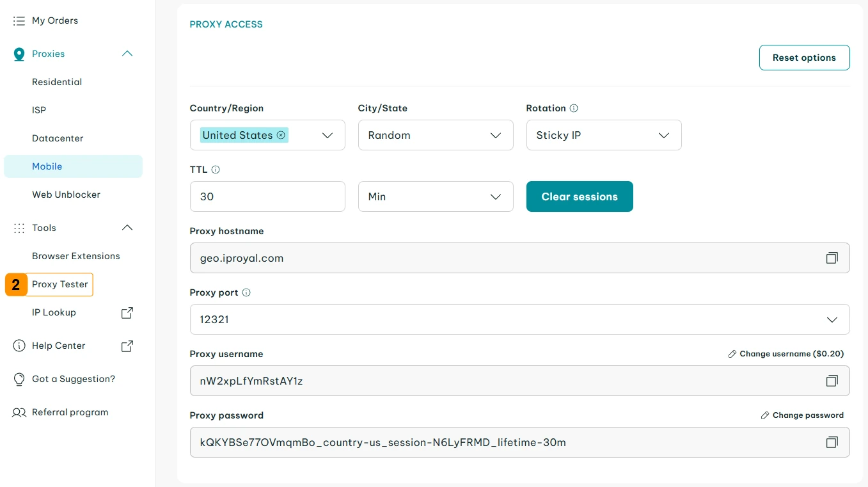The image size is (868, 487).
Task: Collapse the Tools sidebar section
Action: (x=127, y=228)
